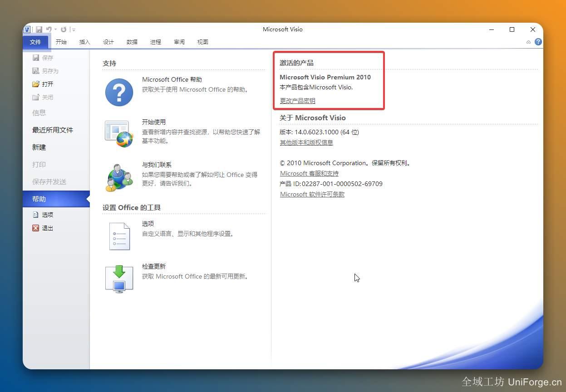Open Microsoft 软件许可条款 link
Screen dimensions: 566x392
coord(312,194)
